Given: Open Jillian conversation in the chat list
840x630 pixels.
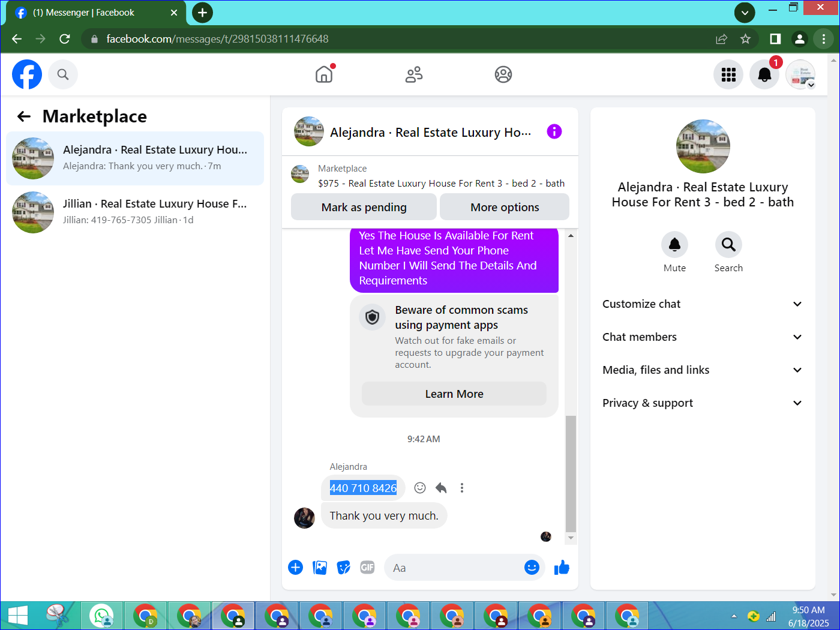Looking at the screenshot, I should [135, 212].
